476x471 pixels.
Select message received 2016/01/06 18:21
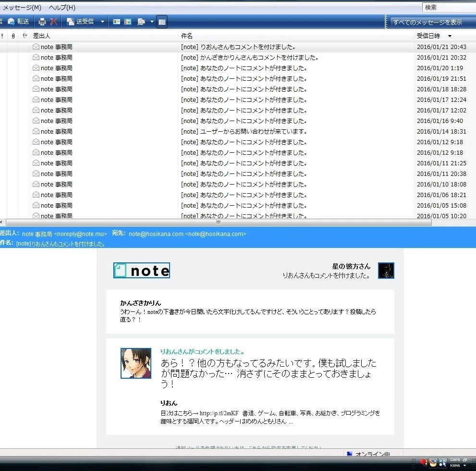click(238, 195)
